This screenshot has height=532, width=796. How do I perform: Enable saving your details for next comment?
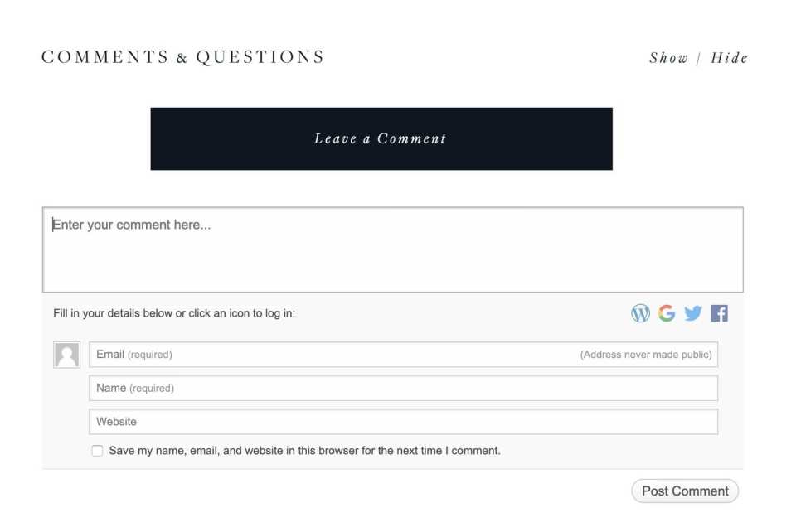[97, 450]
